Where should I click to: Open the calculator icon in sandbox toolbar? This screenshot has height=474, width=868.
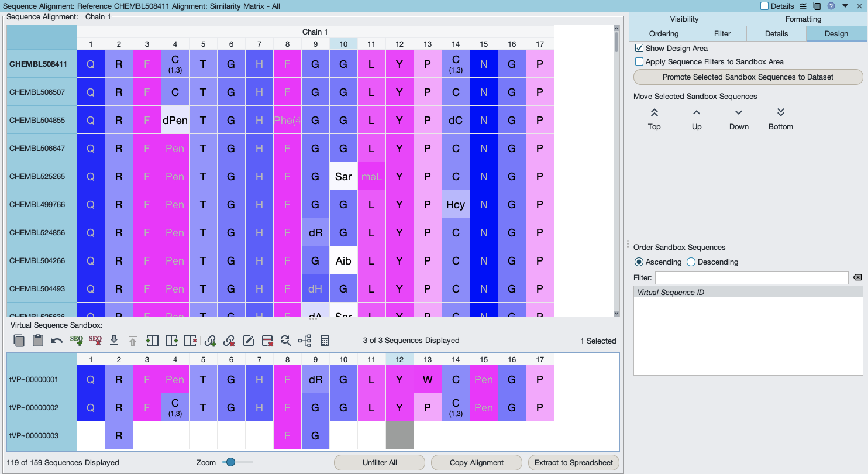(x=325, y=341)
